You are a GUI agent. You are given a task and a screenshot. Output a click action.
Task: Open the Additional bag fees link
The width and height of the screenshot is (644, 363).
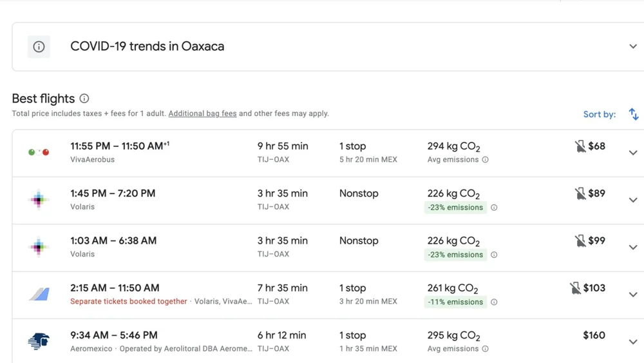[202, 113]
